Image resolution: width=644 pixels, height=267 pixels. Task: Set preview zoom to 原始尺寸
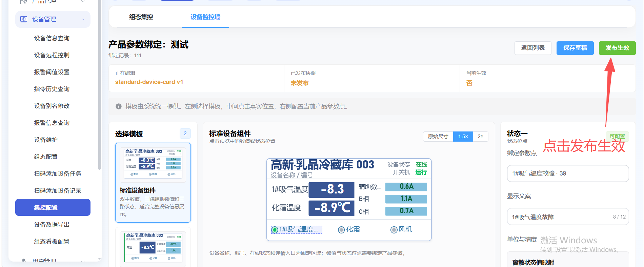(438, 137)
